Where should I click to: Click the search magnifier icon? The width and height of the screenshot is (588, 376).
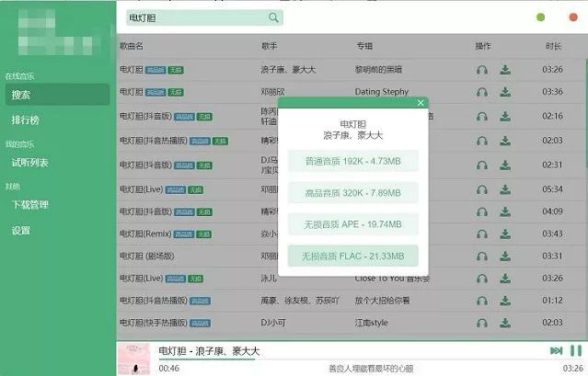click(x=273, y=17)
